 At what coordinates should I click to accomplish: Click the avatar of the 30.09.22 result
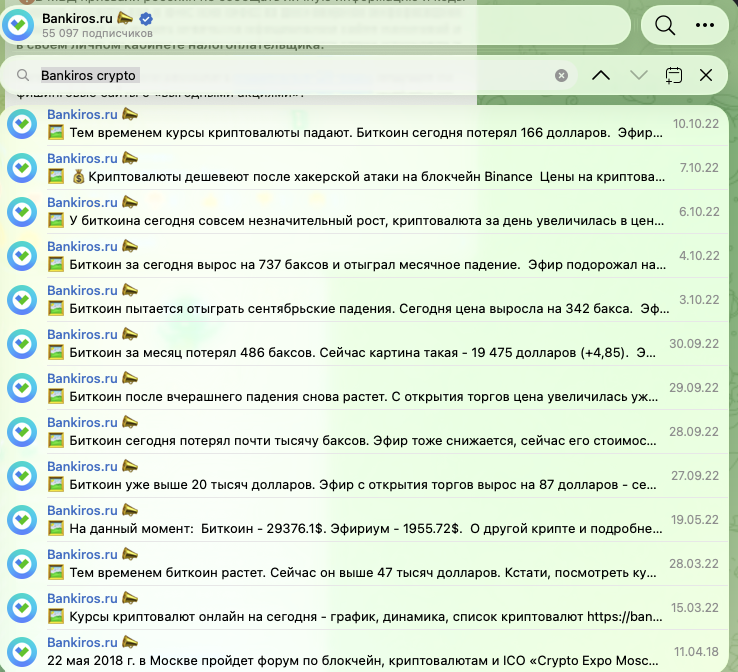tap(22, 344)
